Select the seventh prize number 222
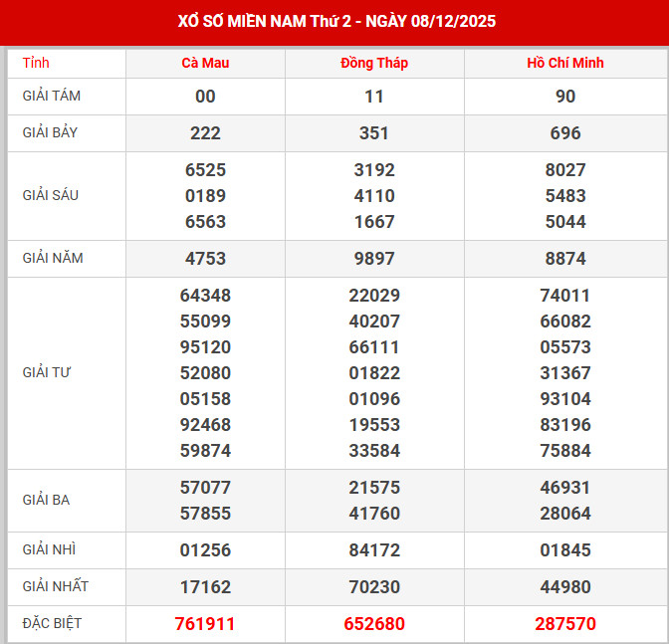This screenshot has width=669, height=644. click(x=205, y=132)
